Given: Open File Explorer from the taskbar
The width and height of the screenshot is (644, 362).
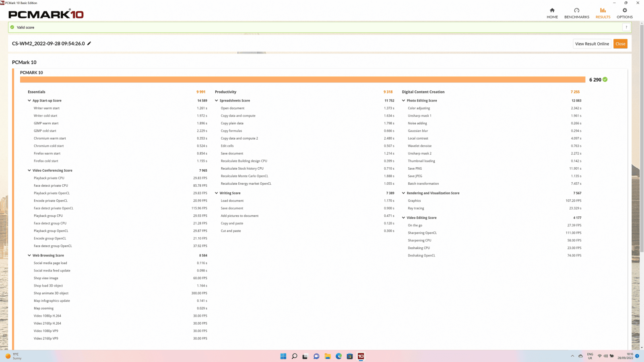Looking at the screenshot, I should click(328, 356).
